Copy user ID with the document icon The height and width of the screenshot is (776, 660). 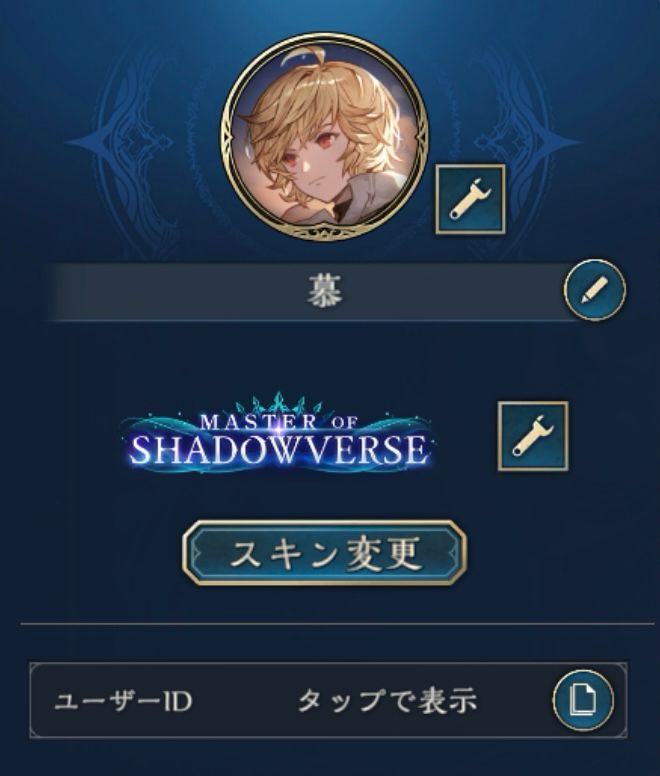click(x=583, y=700)
